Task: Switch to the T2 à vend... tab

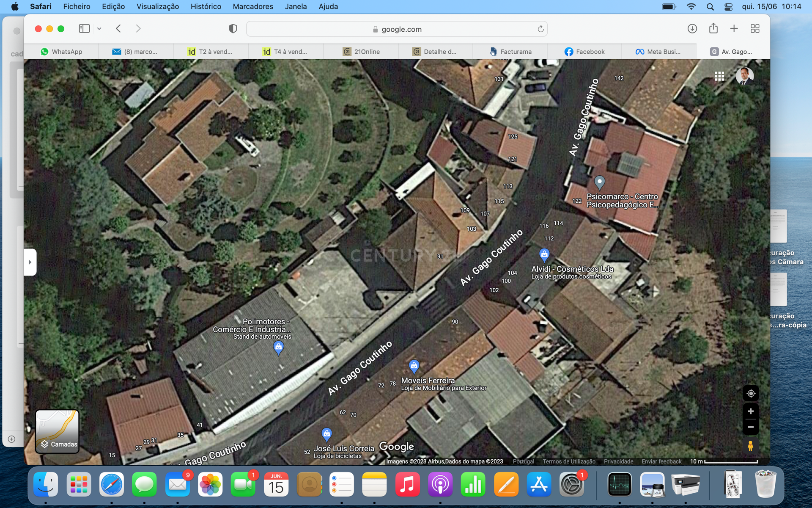Action: coord(211,52)
